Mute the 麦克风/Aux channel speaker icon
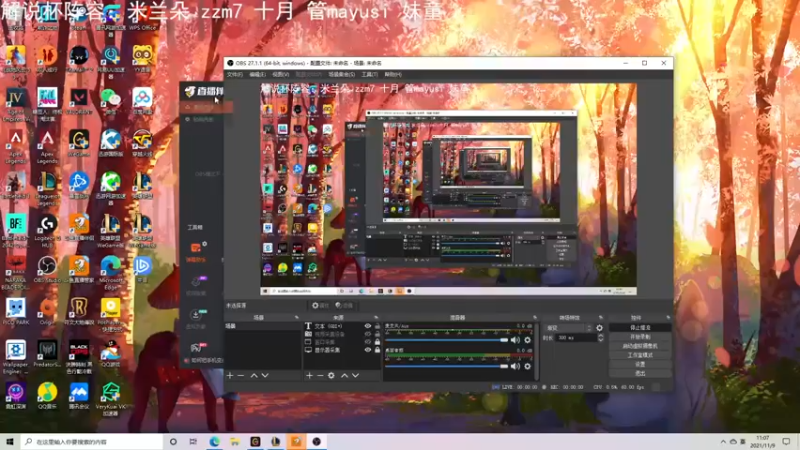 [515, 340]
